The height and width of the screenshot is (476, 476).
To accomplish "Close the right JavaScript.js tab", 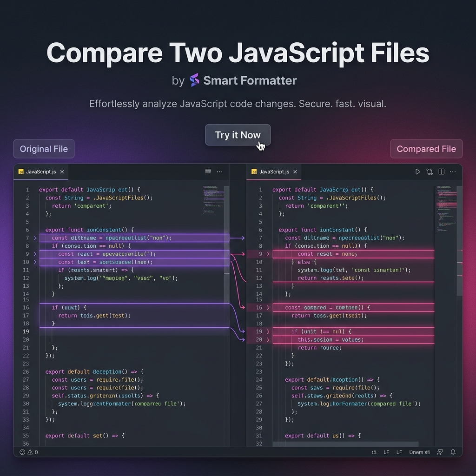I will click(x=295, y=172).
